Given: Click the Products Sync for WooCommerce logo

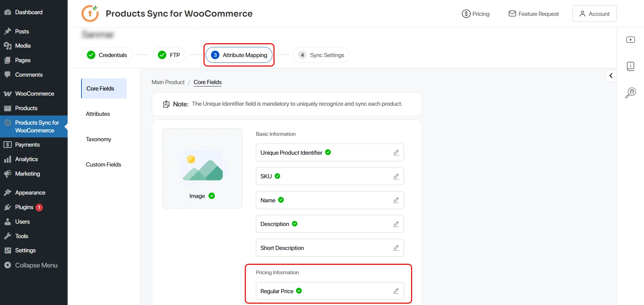Looking at the screenshot, I should (90, 14).
